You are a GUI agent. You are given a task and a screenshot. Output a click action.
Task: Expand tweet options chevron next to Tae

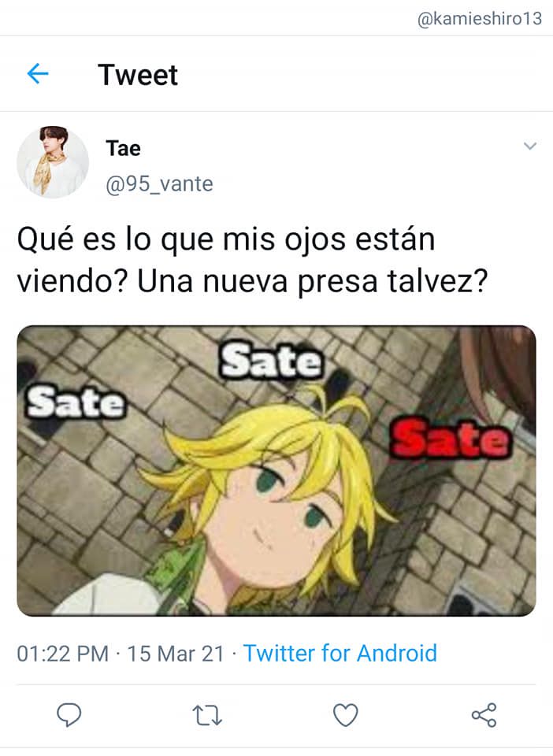tap(530, 146)
